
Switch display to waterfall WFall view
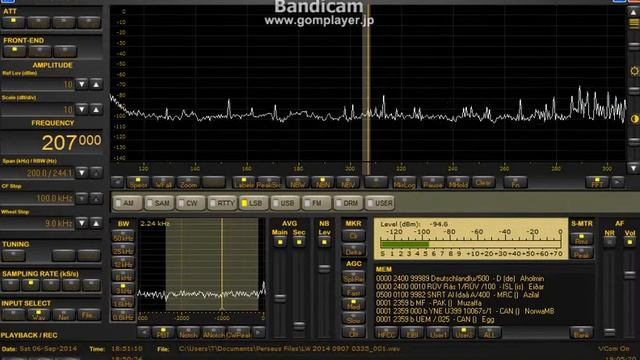(x=163, y=182)
